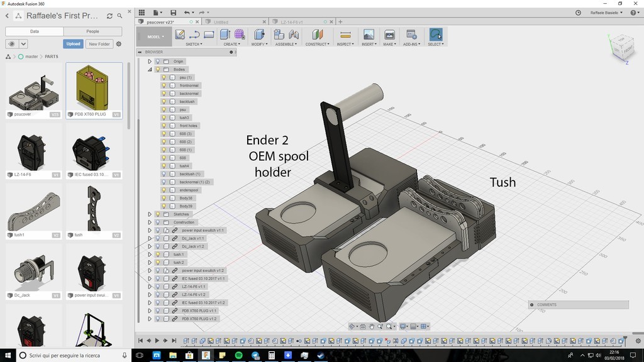The width and height of the screenshot is (644, 362).
Task: Select the Measure icon under Inspect
Action: click(345, 35)
